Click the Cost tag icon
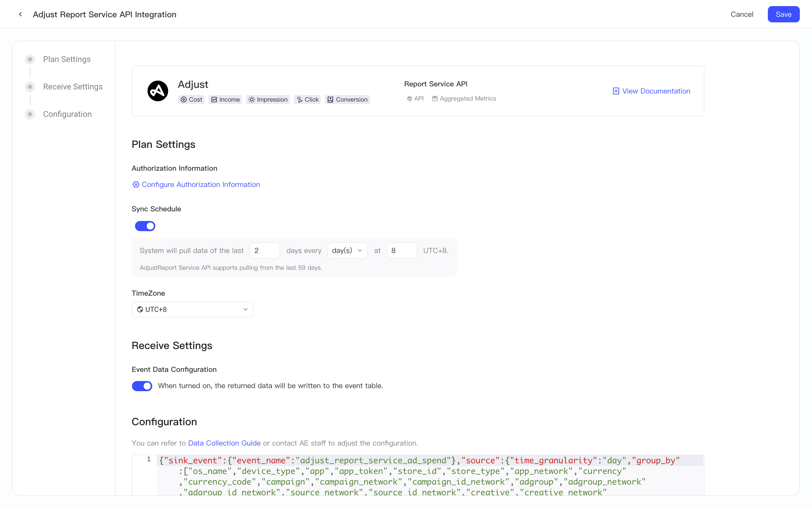812x508 pixels. click(x=183, y=100)
